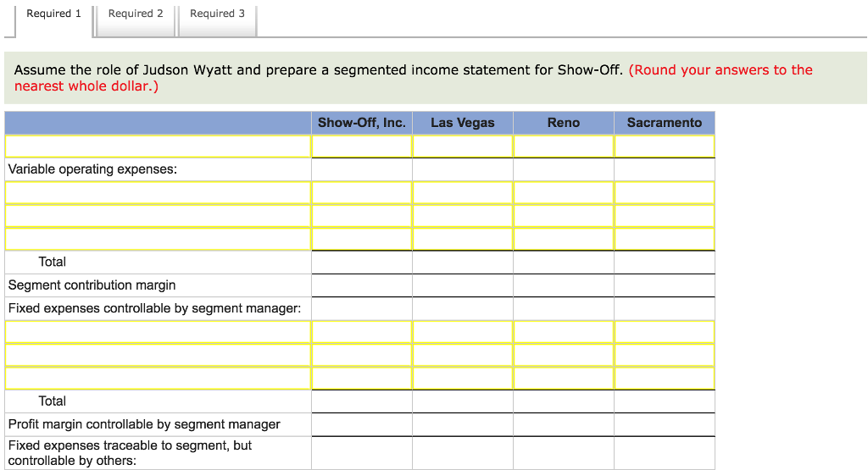Viewport: 868px width, 470px height.
Task: Click second variable expense Las Vegas cell
Action: coord(463,216)
